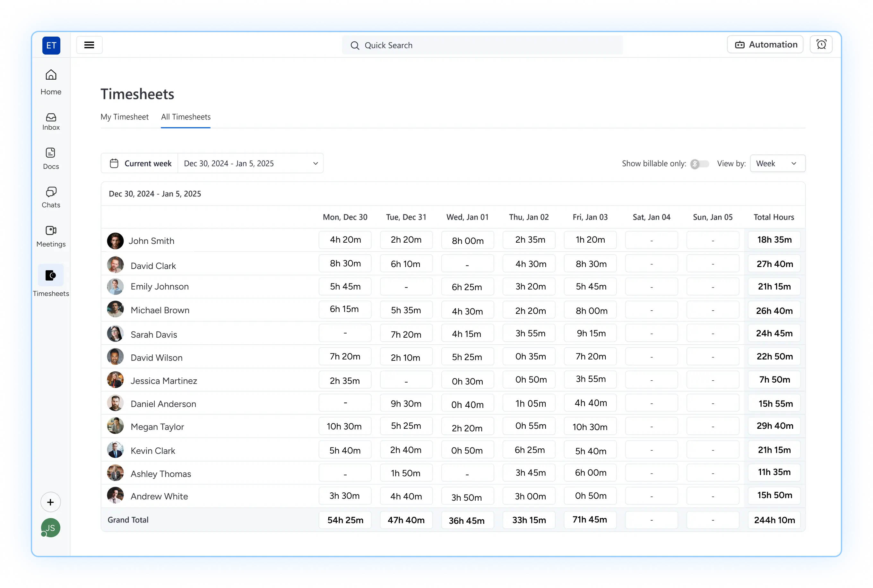Open the timer icon near Automation
This screenshot has width=873, height=588.
pos(821,44)
